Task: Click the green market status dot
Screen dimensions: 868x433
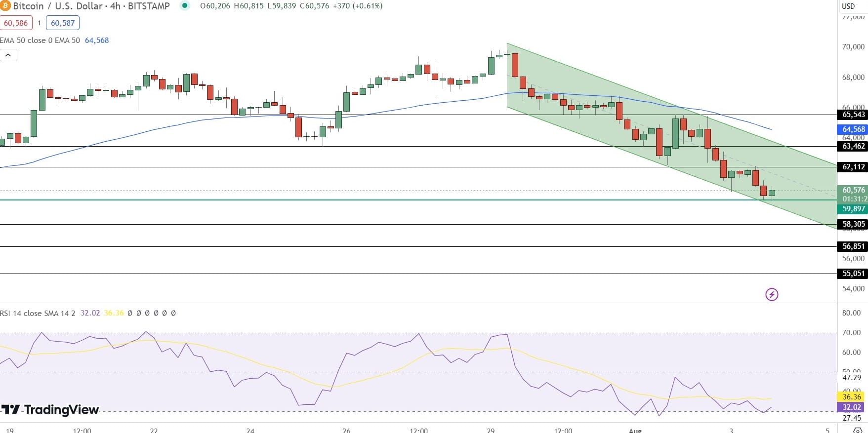Action: pos(185,6)
